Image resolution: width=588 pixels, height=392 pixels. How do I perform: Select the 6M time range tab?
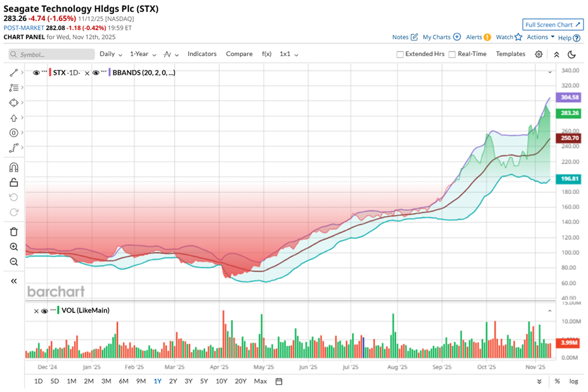[x=123, y=381]
